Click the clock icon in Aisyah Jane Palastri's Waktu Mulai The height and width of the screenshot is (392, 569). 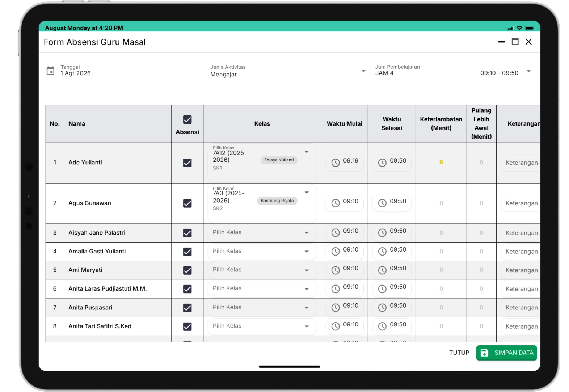[x=336, y=233]
